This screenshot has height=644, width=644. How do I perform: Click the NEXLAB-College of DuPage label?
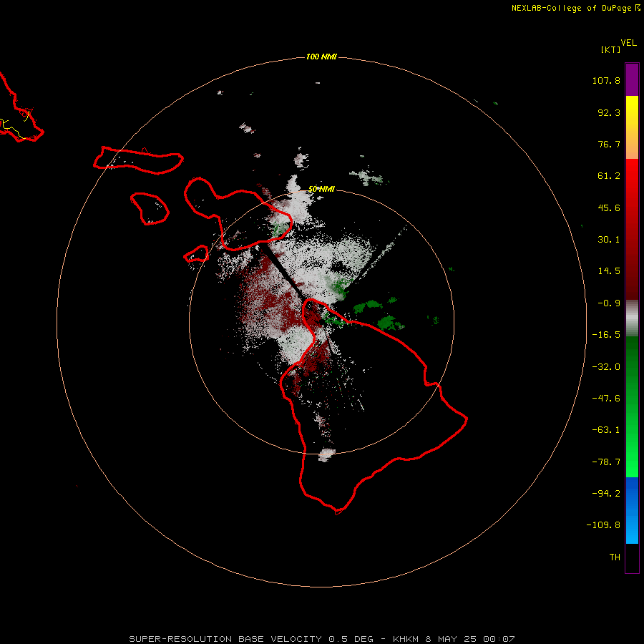576,8
